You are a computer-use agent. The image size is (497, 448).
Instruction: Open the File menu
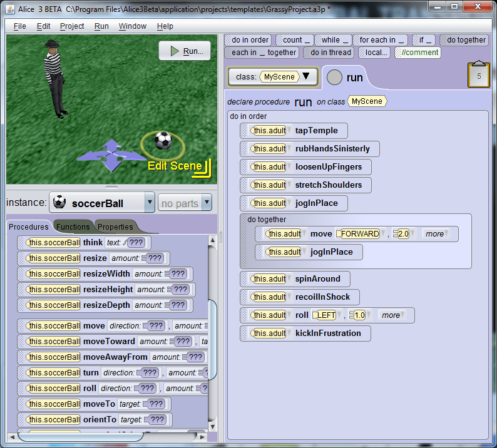[19, 26]
